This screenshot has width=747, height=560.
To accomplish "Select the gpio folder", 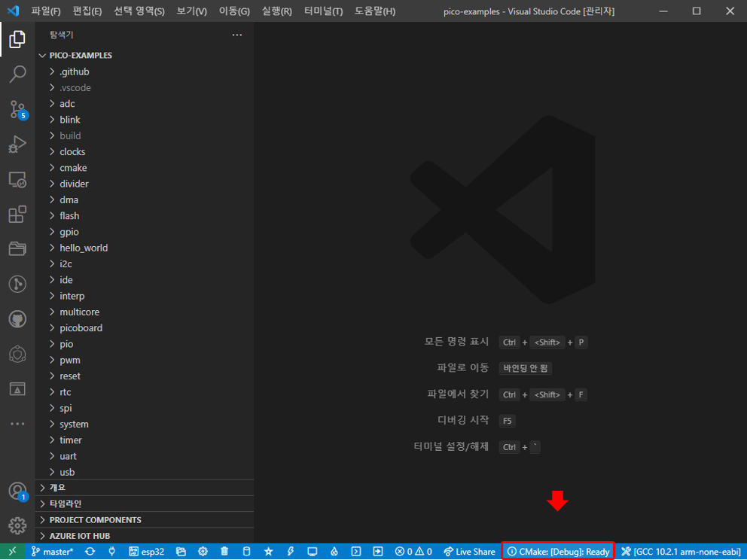I will [x=145, y=232].
